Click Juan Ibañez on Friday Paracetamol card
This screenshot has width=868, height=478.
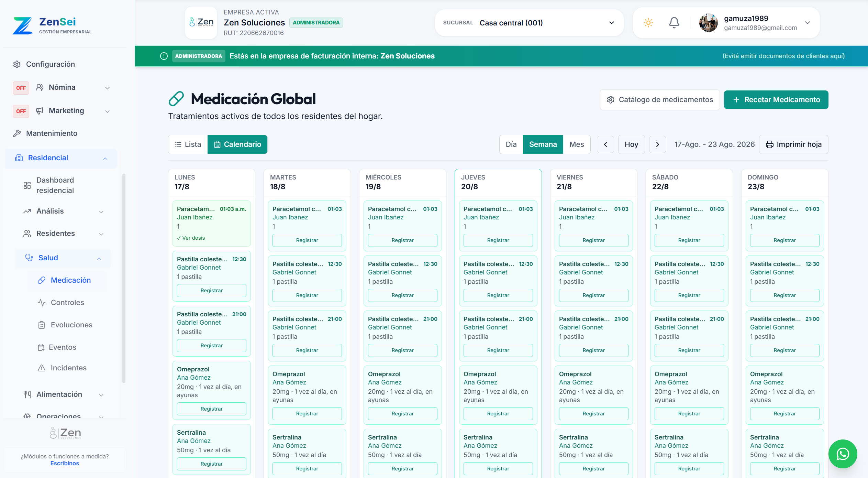pyautogui.click(x=577, y=217)
